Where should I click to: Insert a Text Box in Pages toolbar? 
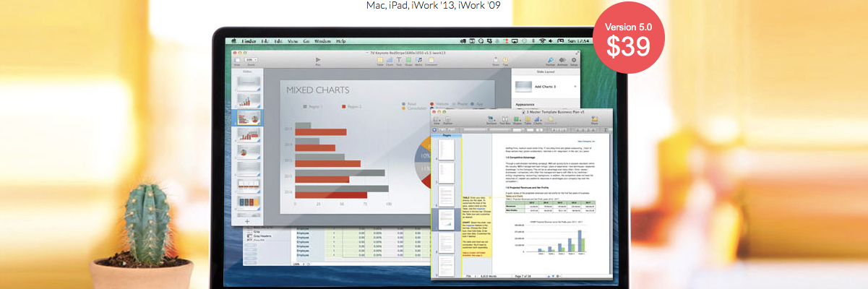pyautogui.click(x=505, y=121)
